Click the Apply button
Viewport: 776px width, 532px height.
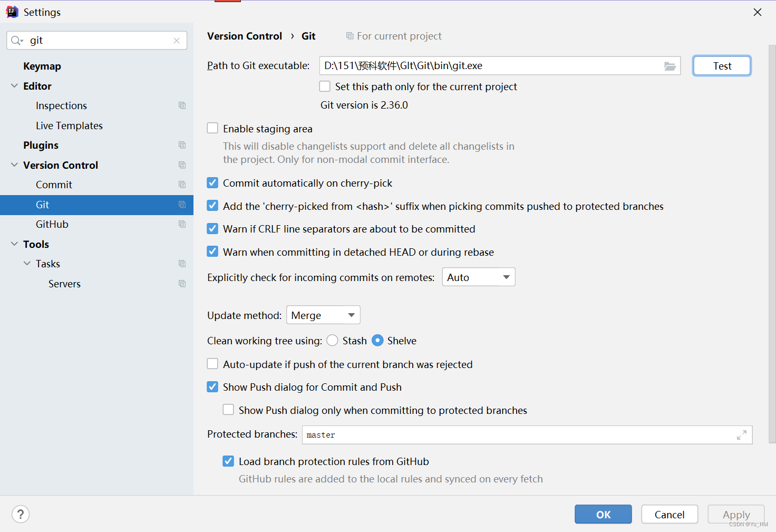pyautogui.click(x=736, y=515)
